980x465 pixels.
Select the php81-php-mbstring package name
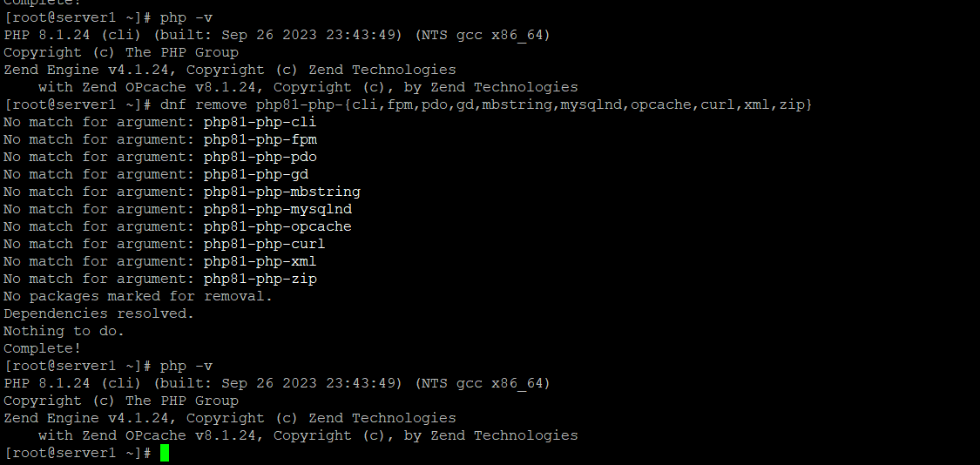click(x=282, y=192)
